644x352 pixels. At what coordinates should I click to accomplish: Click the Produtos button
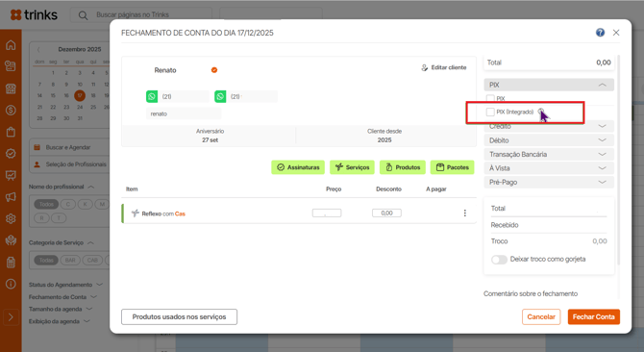click(x=403, y=167)
